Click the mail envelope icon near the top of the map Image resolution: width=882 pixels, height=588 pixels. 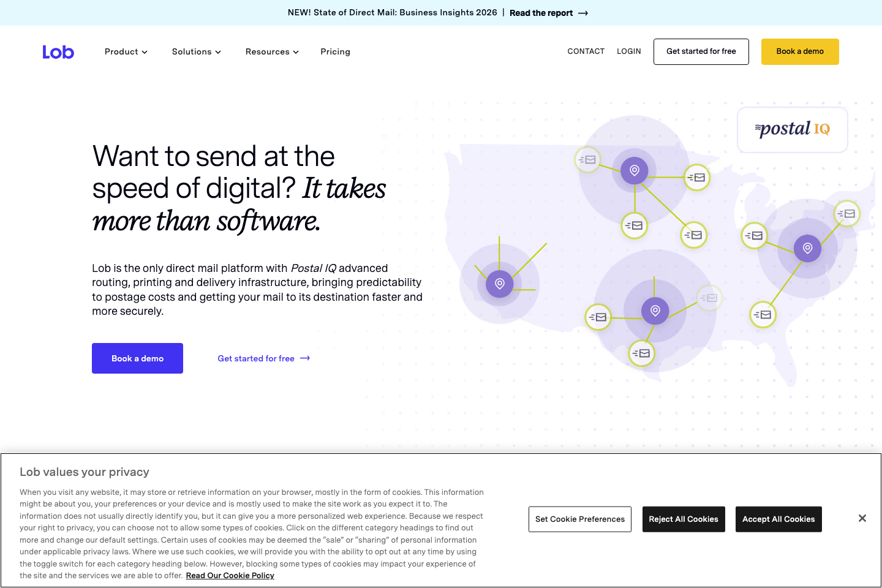pos(587,160)
